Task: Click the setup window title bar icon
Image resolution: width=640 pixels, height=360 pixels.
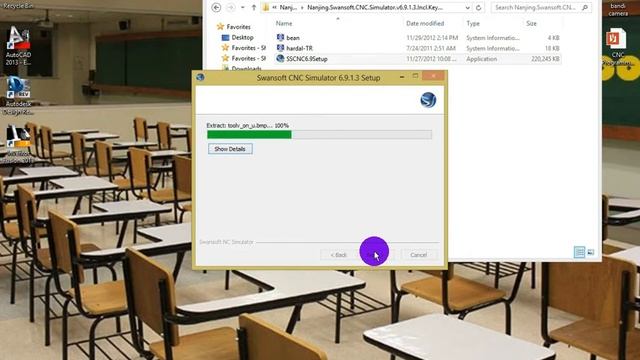Action: [x=200, y=77]
